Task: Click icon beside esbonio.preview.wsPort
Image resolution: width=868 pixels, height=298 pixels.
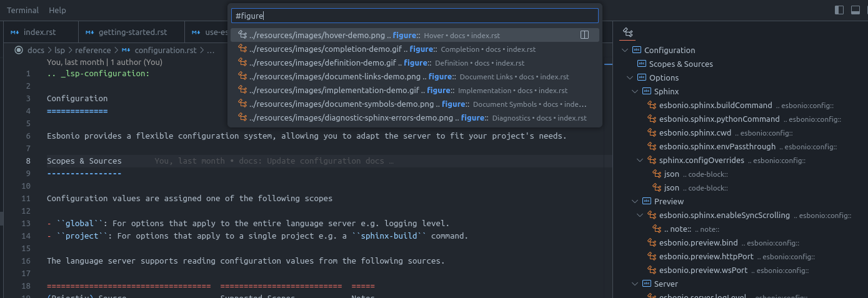Action: pos(652,270)
